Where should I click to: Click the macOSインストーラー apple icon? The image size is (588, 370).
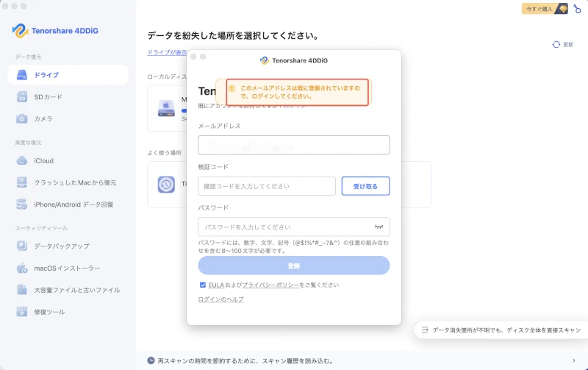pos(22,268)
